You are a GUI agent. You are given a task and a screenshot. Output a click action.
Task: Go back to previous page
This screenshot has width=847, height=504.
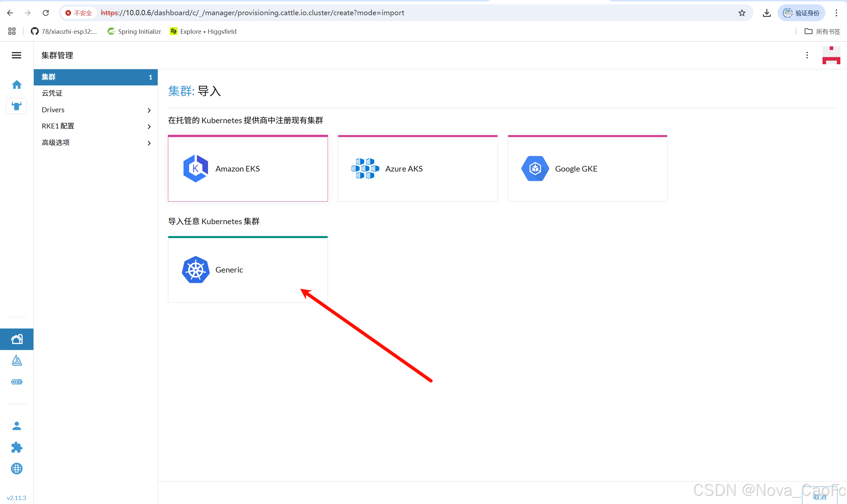10,13
